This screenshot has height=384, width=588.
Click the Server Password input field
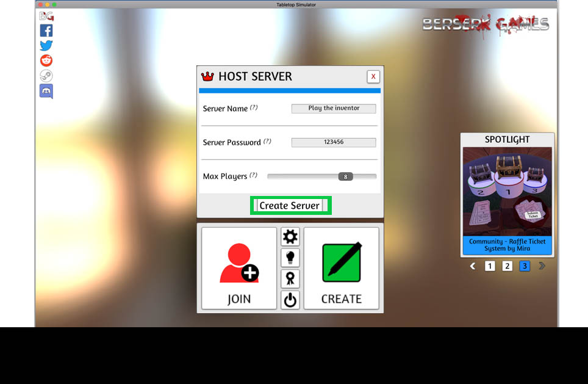coord(334,142)
